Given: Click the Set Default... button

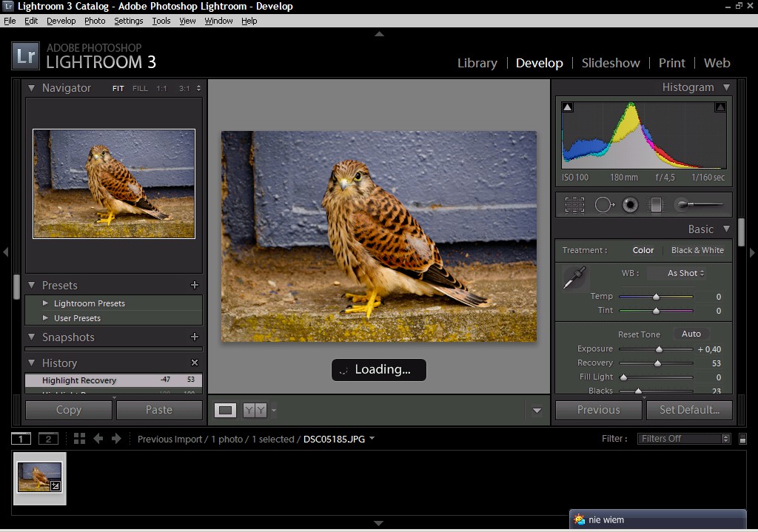Looking at the screenshot, I should pos(689,410).
